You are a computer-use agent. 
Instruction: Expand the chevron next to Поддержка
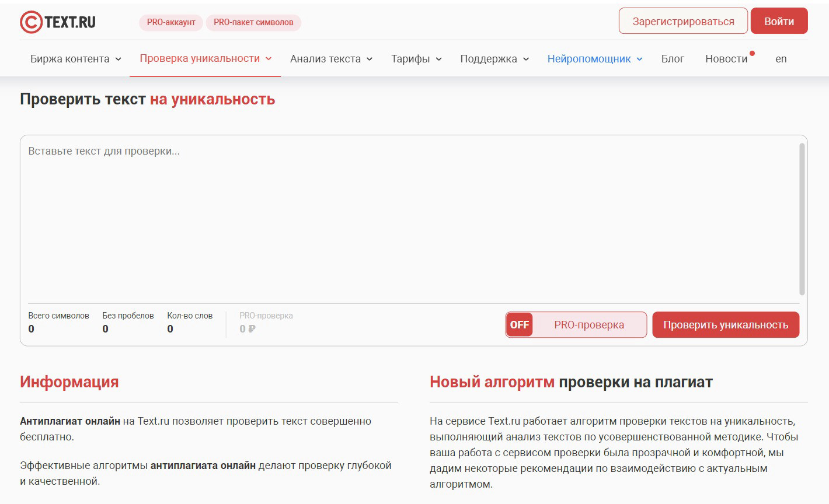tap(525, 59)
